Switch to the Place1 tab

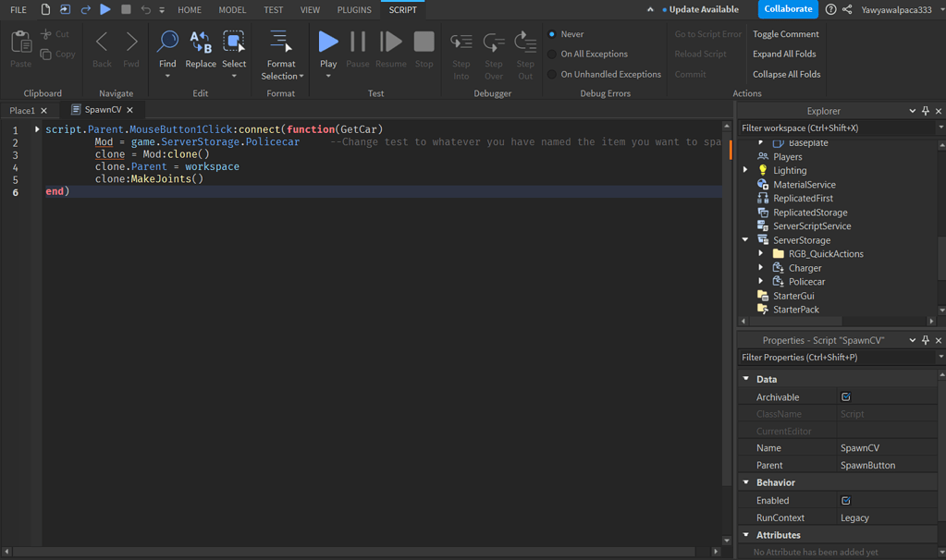point(20,109)
